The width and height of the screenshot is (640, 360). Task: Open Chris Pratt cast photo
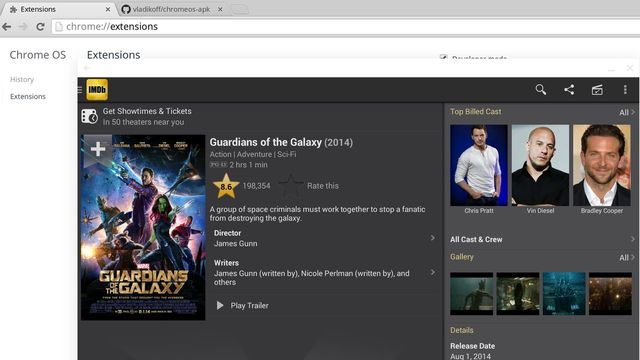479,165
